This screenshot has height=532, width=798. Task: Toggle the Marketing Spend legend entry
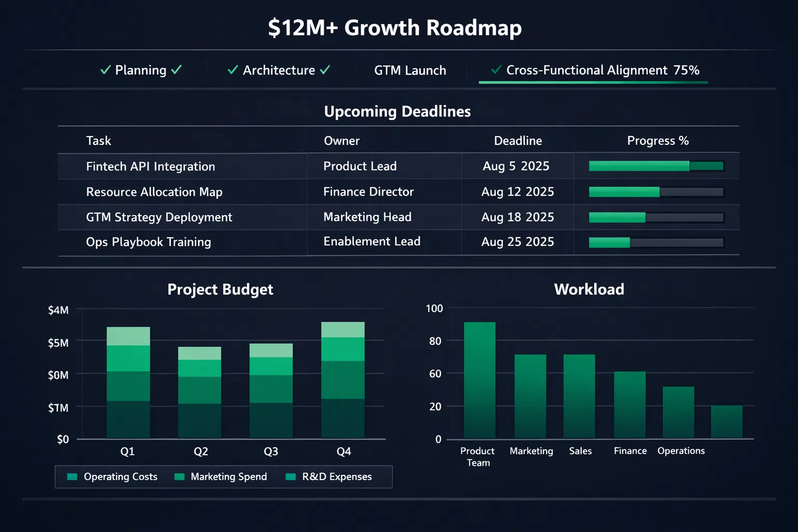pyautogui.click(x=229, y=476)
